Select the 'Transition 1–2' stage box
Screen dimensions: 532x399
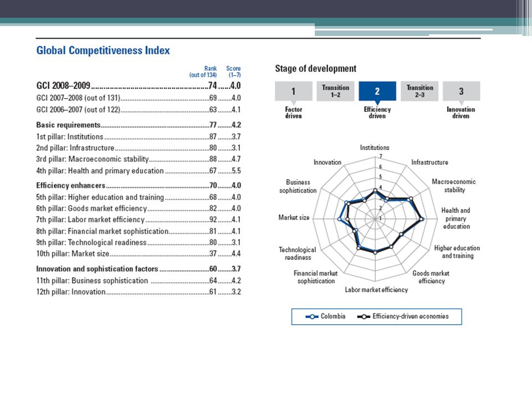[x=336, y=91]
